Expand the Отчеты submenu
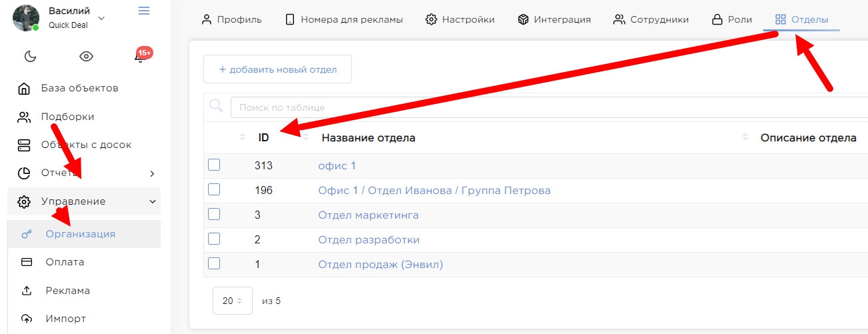Screen dimensions: 868x334 [83, 173]
